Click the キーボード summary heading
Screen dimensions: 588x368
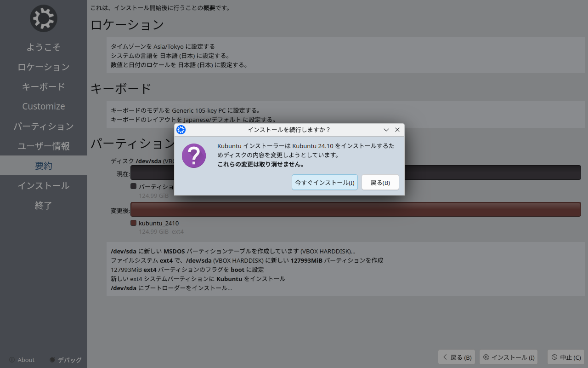pos(121,88)
